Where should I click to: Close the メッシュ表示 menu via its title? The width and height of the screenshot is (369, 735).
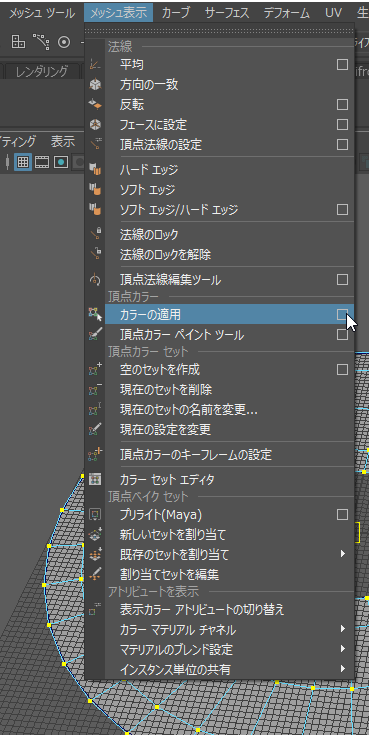click(119, 13)
